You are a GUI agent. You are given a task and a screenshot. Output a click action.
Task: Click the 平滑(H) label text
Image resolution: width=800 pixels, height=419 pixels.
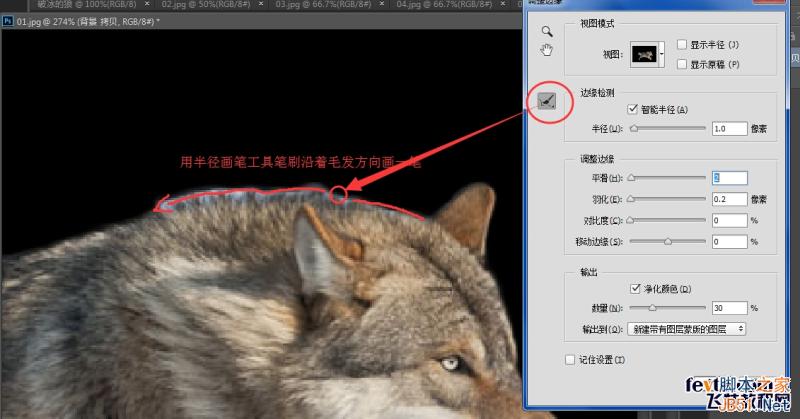[x=607, y=178]
